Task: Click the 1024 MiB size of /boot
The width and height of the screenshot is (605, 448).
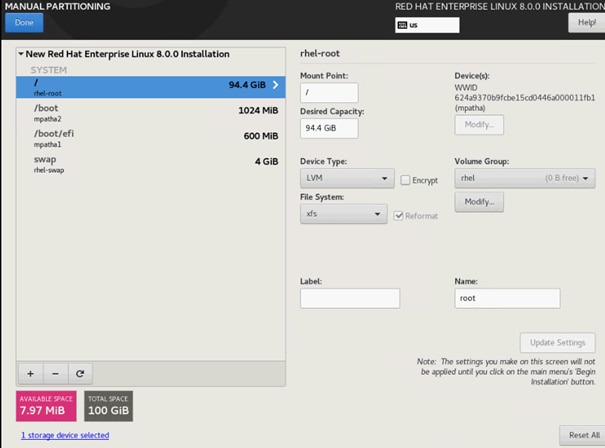Action: (258, 111)
